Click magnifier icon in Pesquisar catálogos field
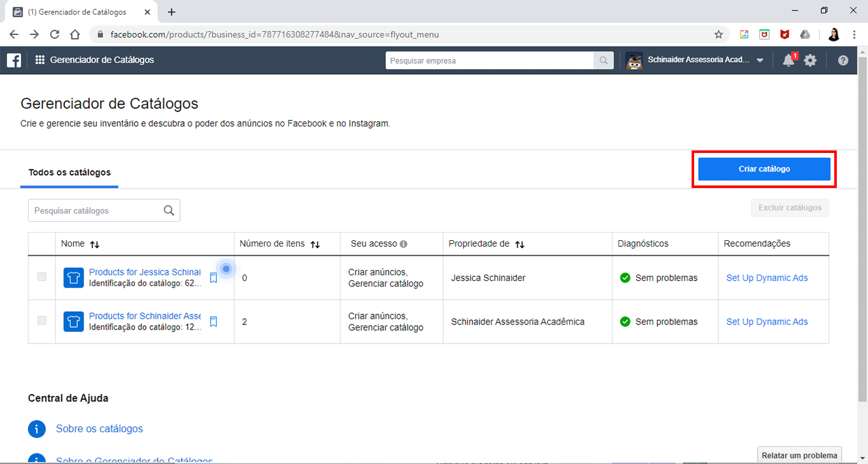 169,210
